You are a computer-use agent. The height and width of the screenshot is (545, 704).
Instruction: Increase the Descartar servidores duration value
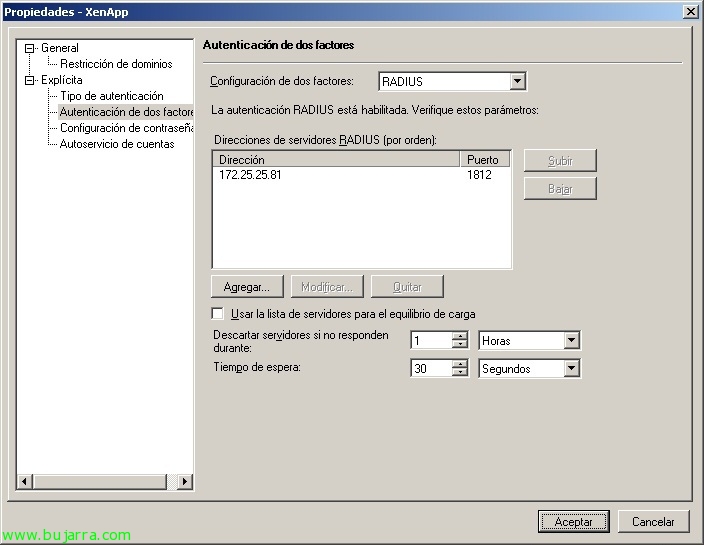point(460,336)
